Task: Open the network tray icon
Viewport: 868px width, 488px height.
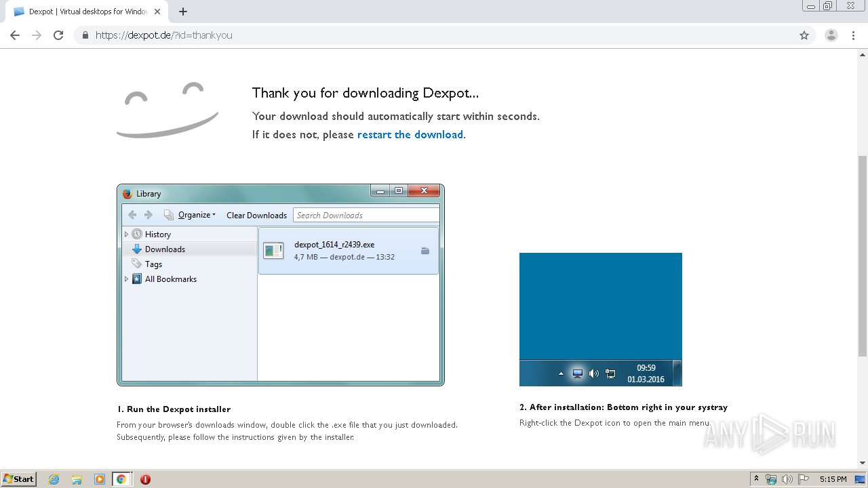Action: pyautogui.click(x=771, y=479)
